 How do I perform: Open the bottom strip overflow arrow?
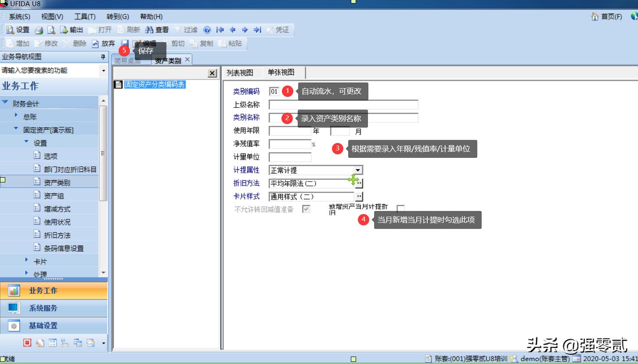point(104,343)
